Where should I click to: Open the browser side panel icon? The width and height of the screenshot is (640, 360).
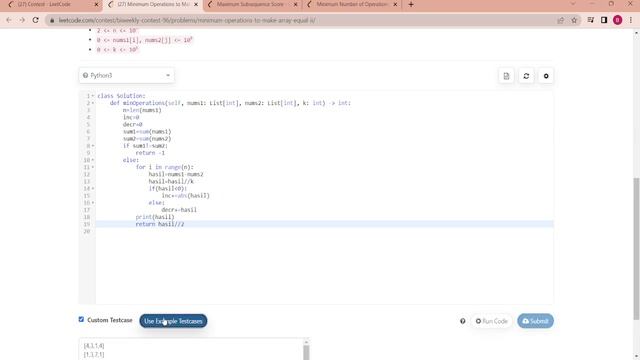(604, 20)
